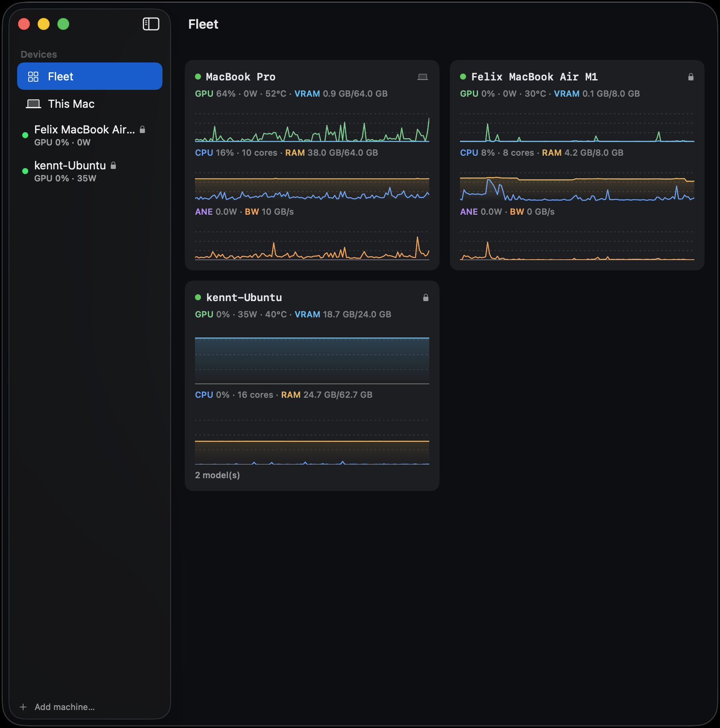Click GPU 0% · 0W under Felix MacBook Air sidebar
The image size is (720, 728).
pyautogui.click(x=62, y=142)
